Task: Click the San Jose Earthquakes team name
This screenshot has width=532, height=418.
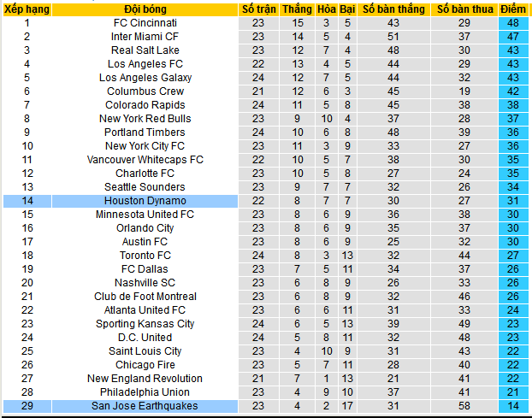Action: point(145,406)
